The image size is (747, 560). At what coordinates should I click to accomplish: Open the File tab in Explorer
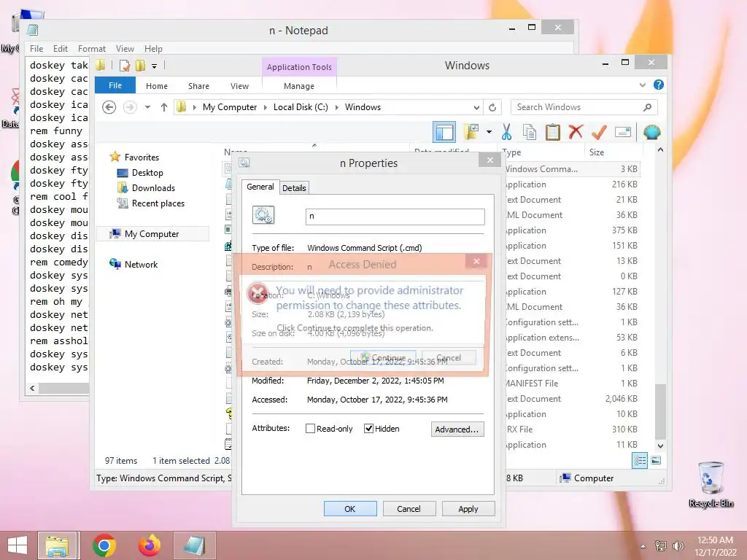tap(115, 85)
